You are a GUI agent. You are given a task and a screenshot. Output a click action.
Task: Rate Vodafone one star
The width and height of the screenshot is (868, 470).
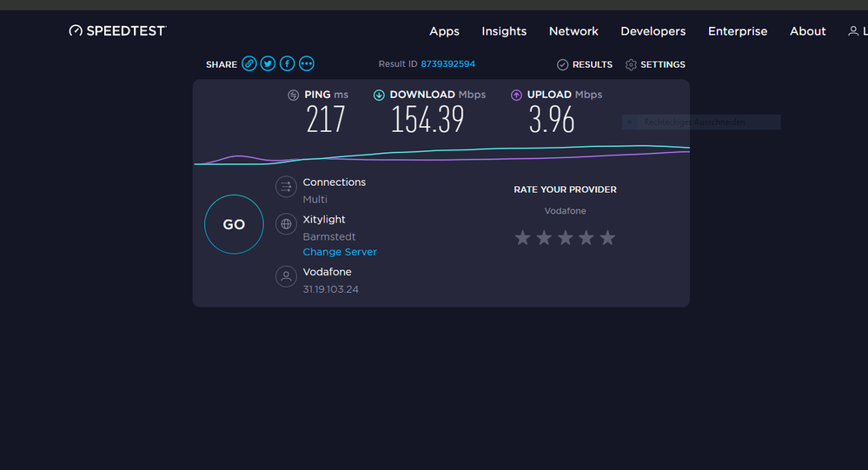point(522,238)
